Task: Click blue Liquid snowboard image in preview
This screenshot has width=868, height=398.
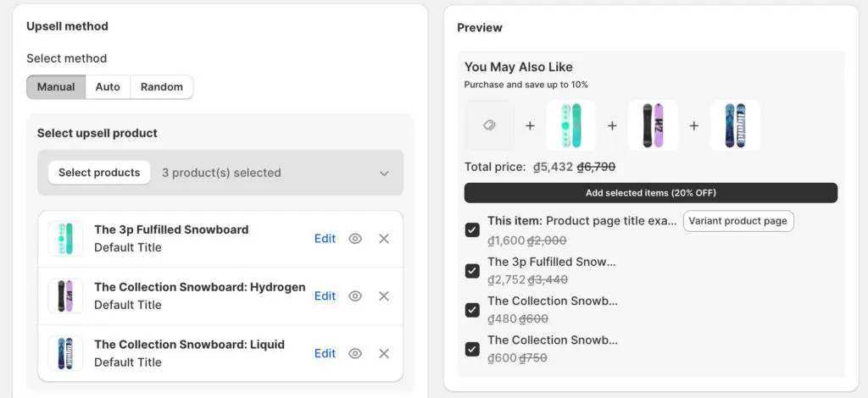Action: point(735,125)
